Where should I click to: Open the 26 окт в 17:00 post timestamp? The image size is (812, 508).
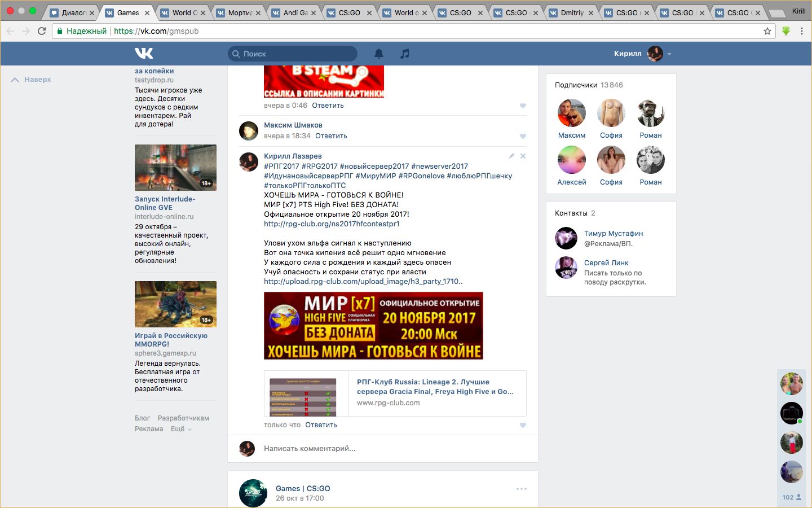tap(300, 498)
